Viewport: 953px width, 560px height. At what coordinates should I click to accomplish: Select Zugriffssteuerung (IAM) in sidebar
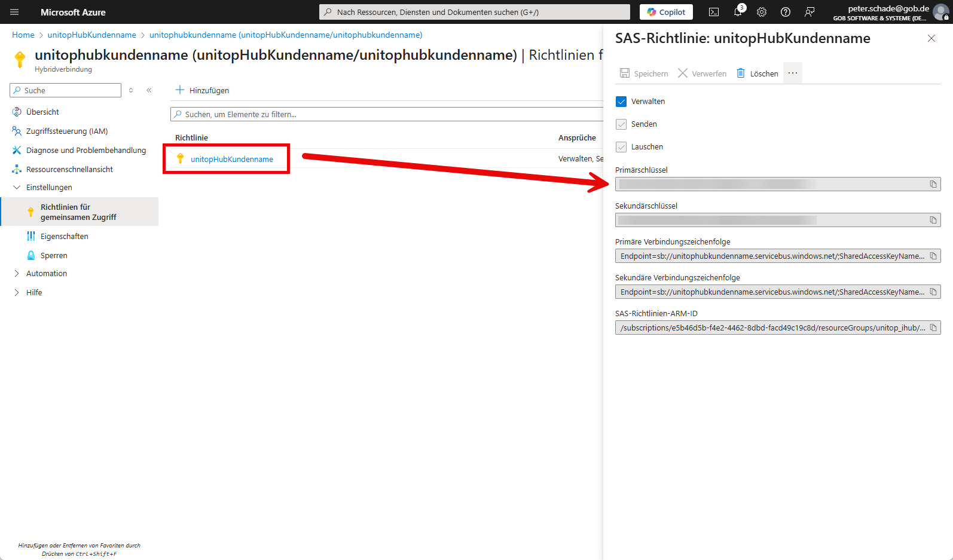[66, 131]
